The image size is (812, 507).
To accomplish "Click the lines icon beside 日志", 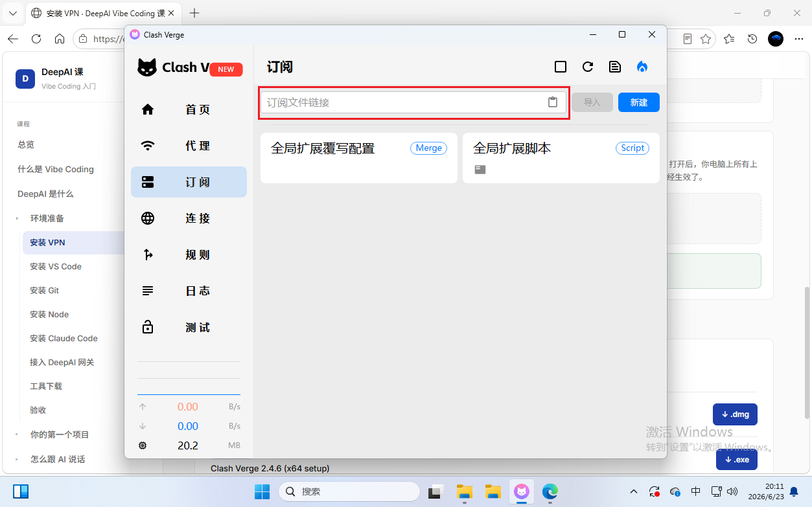I will (148, 291).
